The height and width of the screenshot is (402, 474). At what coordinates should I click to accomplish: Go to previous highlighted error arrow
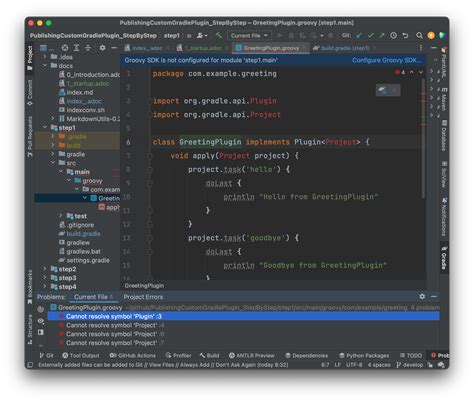click(412, 72)
